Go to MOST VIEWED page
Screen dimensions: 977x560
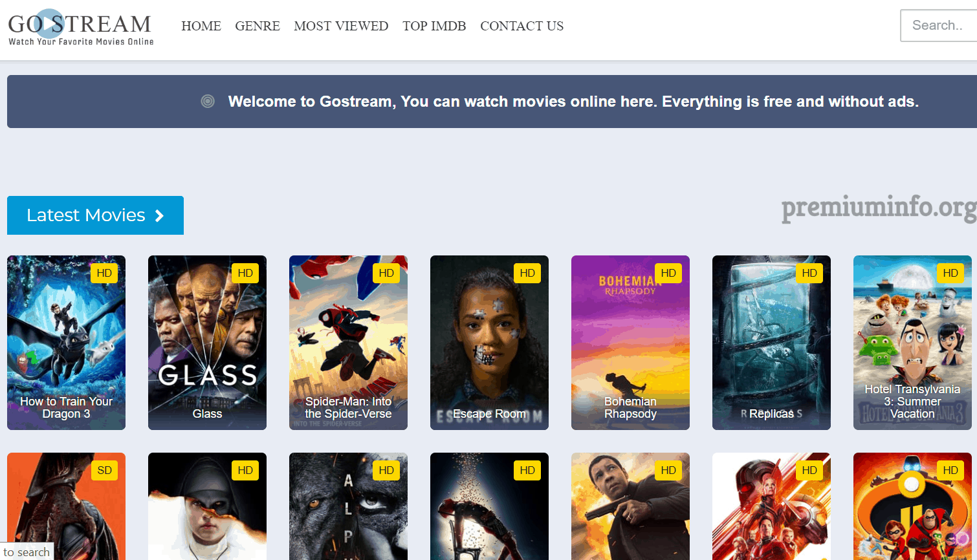coord(341,26)
